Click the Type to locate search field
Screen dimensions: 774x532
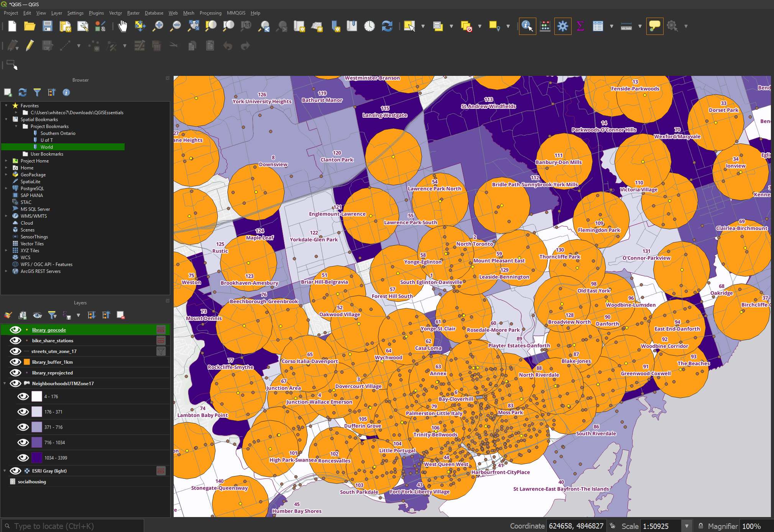pyautogui.click(x=73, y=526)
